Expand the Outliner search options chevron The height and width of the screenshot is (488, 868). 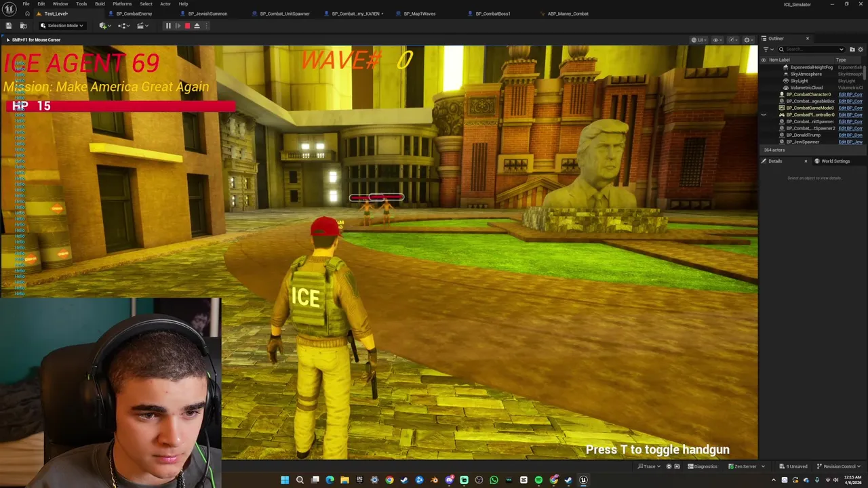pyautogui.click(x=842, y=49)
